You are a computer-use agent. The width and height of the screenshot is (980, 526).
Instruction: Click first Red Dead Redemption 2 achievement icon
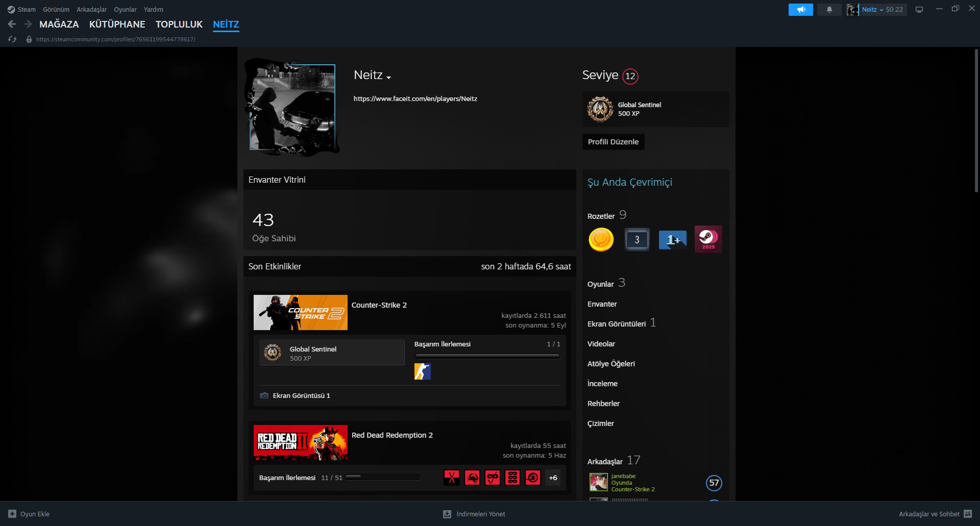coord(452,478)
